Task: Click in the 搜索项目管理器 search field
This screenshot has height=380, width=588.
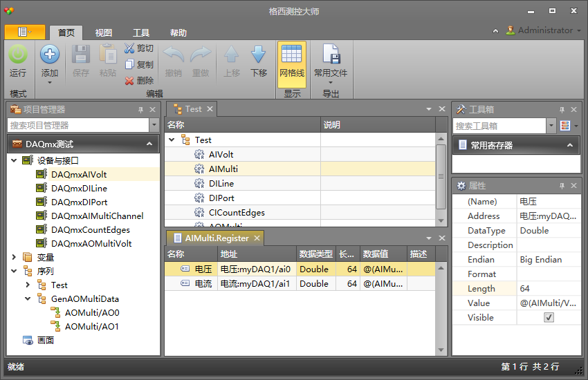Action: click(78, 125)
